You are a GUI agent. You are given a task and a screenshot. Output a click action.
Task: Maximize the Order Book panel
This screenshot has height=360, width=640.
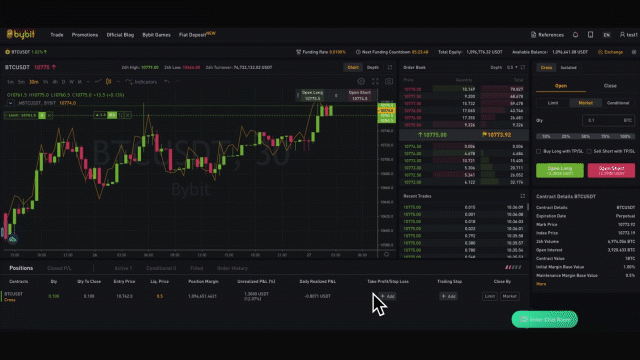pos(523,67)
